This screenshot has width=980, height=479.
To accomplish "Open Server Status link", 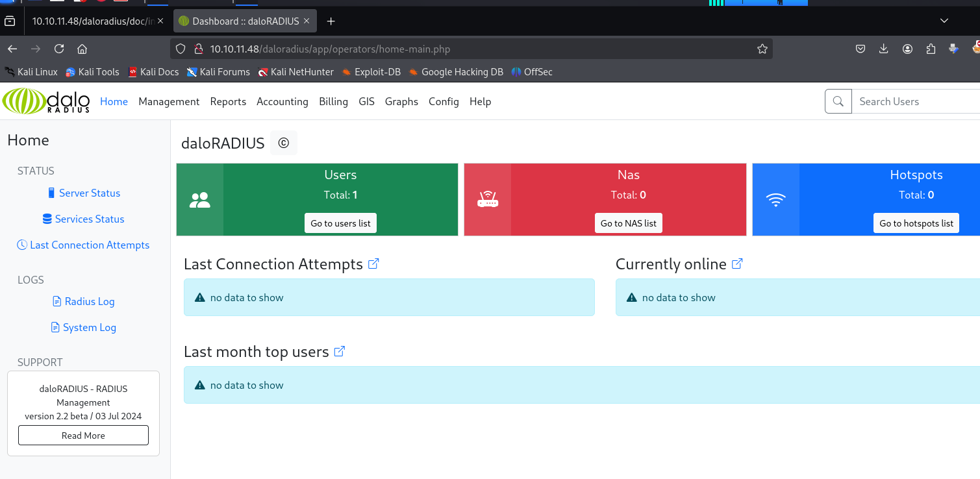I will 84,193.
